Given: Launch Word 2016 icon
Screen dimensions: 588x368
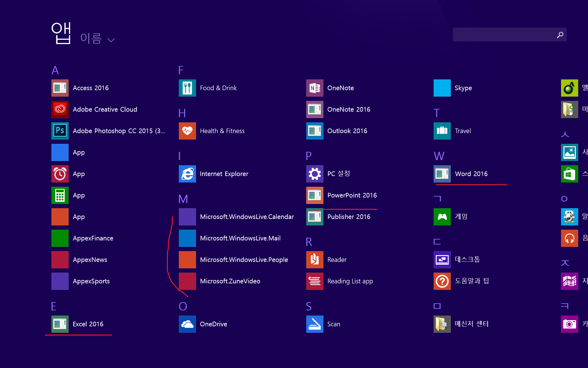Looking at the screenshot, I should click(x=442, y=174).
